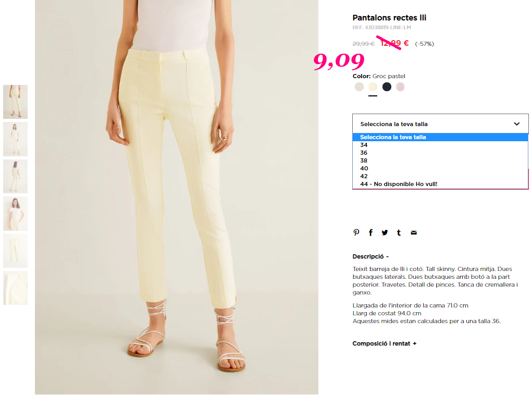Screen dimensions: 532x395
Task: View the fourth thumbnail with model's face
Action: [15, 214]
